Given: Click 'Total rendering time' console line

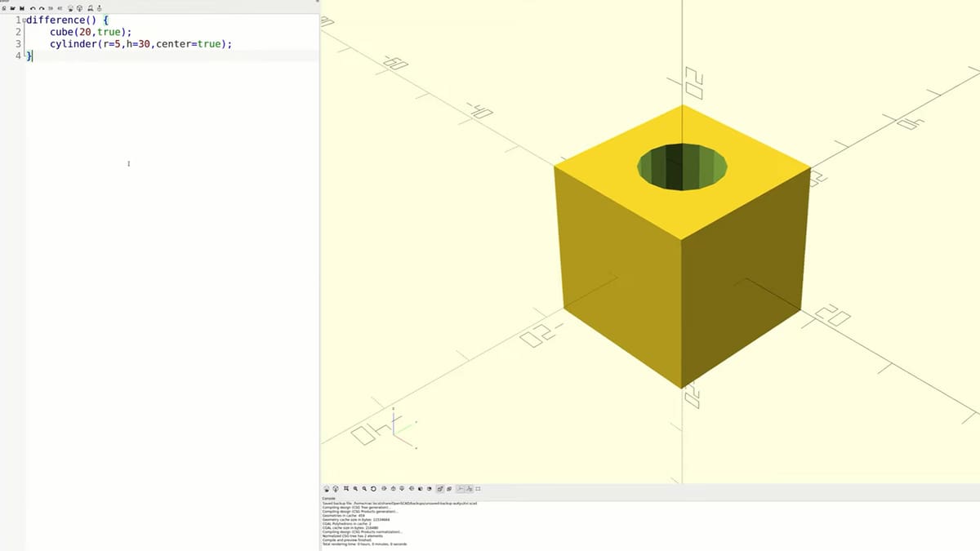Looking at the screenshot, I should [364, 544].
